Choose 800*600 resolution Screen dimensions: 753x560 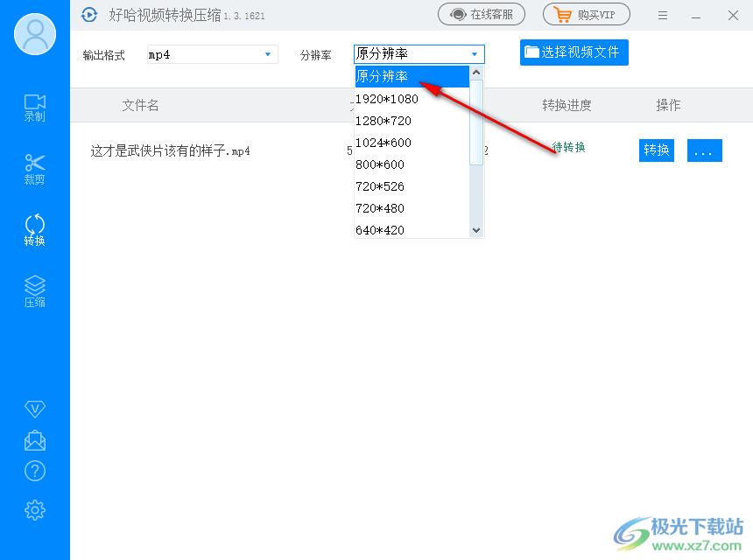click(x=412, y=164)
